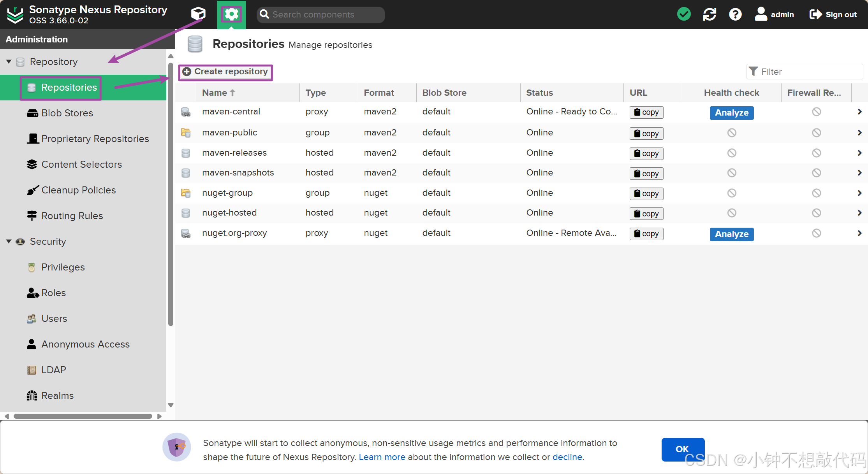Click the nuget-group folder icon
Screen dimensions: 868x474
pyautogui.click(x=186, y=193)
